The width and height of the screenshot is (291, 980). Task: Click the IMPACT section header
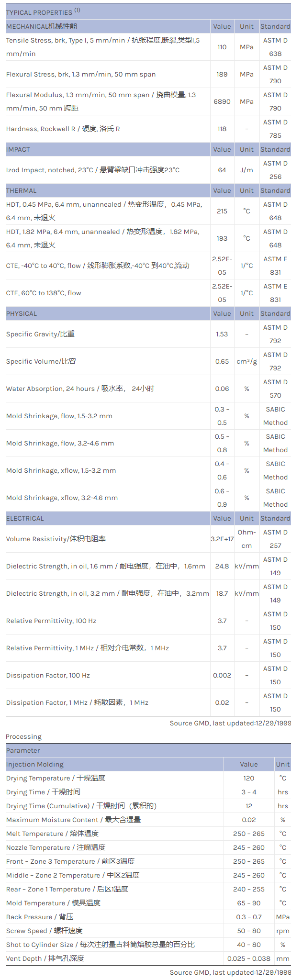coord(18,149)
